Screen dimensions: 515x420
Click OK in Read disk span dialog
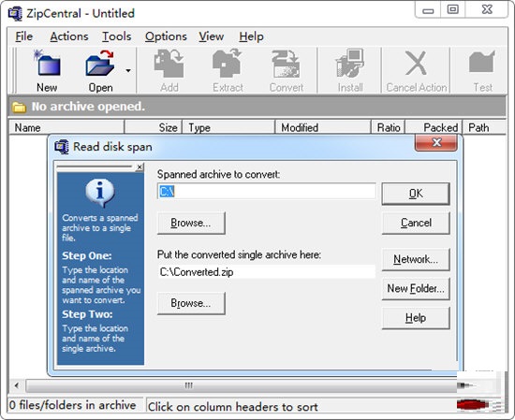[x=416, y=194]
